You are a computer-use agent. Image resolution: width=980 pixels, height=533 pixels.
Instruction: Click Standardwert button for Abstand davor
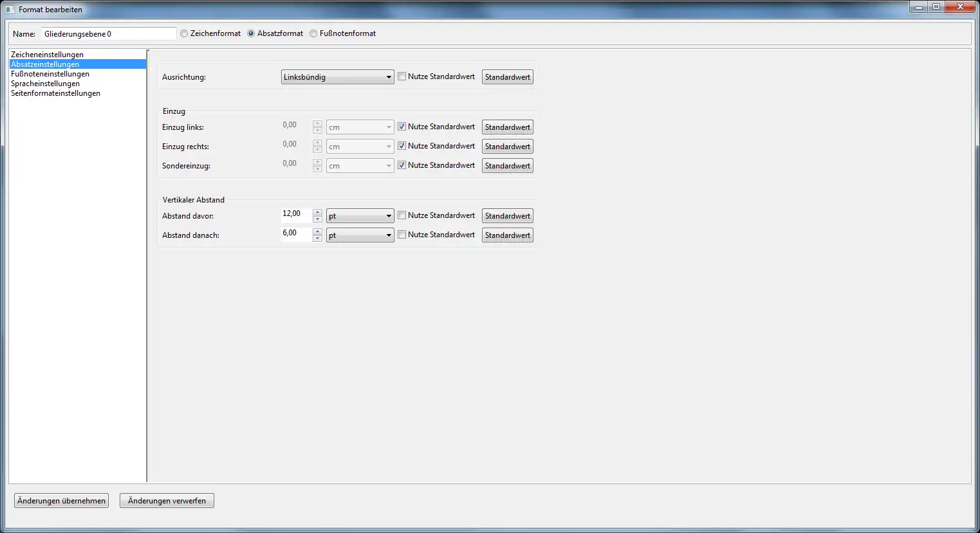508,216
